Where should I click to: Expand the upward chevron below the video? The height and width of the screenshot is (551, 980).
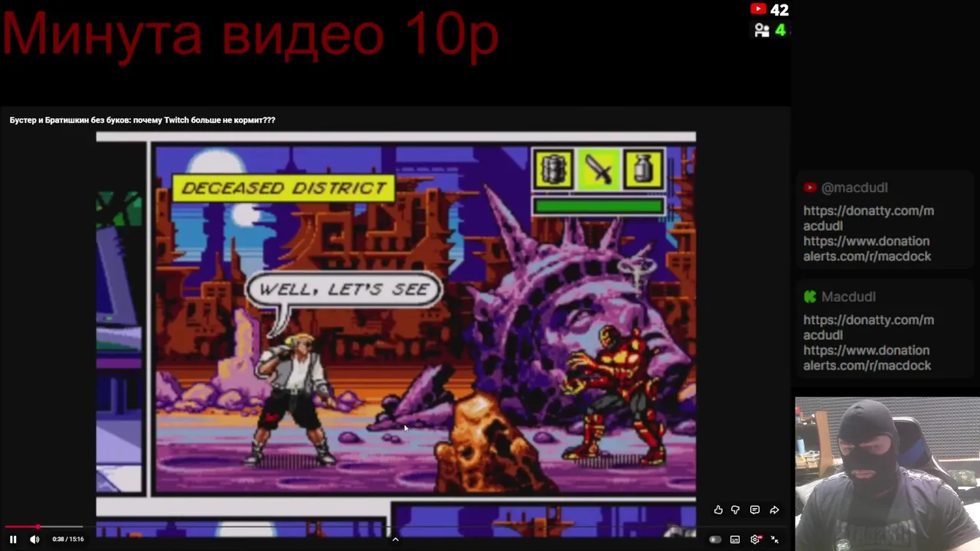tap(395, 540)
